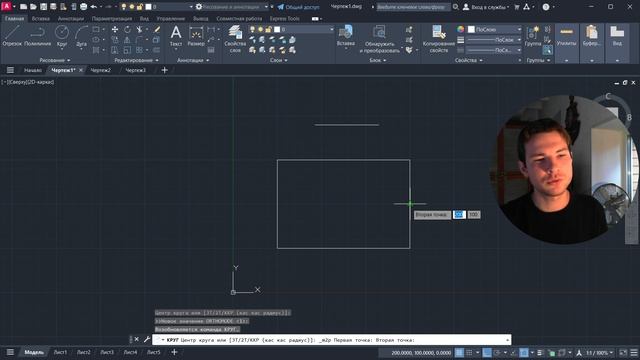
Task: Click the Autodesk App Store cart icon
Action: pos(517,7)
